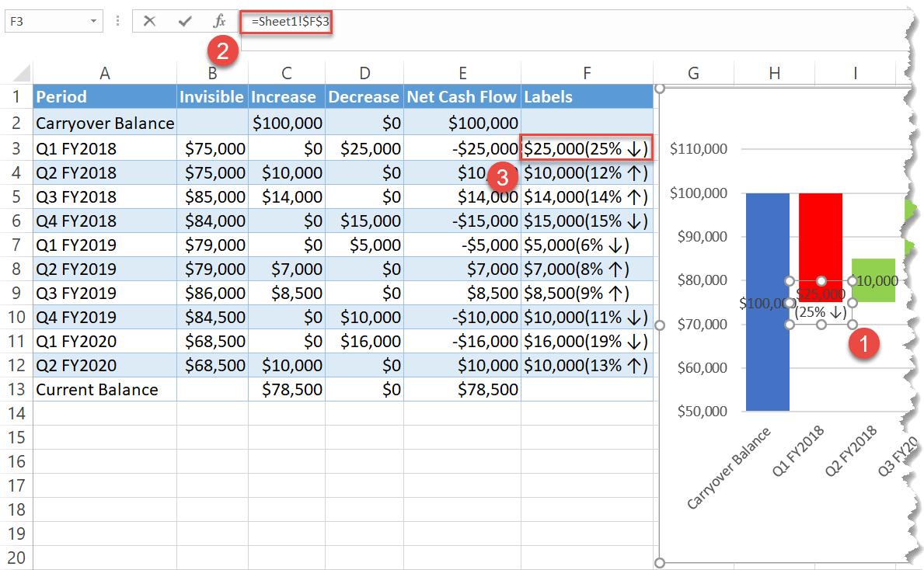
Task: Click the chart's top-left corner resize handle
Action: pyautogui.click(x=660, y=89)
